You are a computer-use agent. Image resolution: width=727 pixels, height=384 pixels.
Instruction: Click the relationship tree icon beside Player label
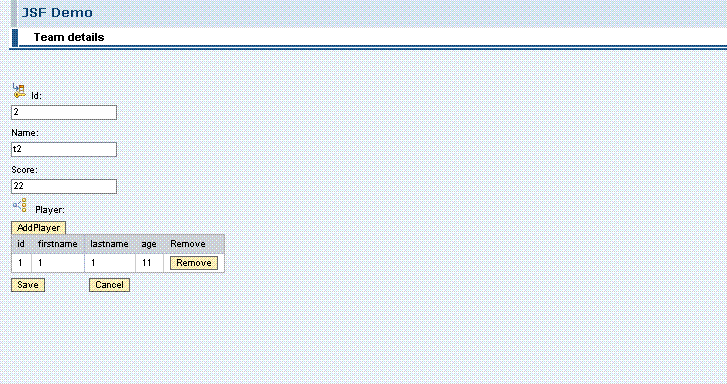tap(19, 205)
